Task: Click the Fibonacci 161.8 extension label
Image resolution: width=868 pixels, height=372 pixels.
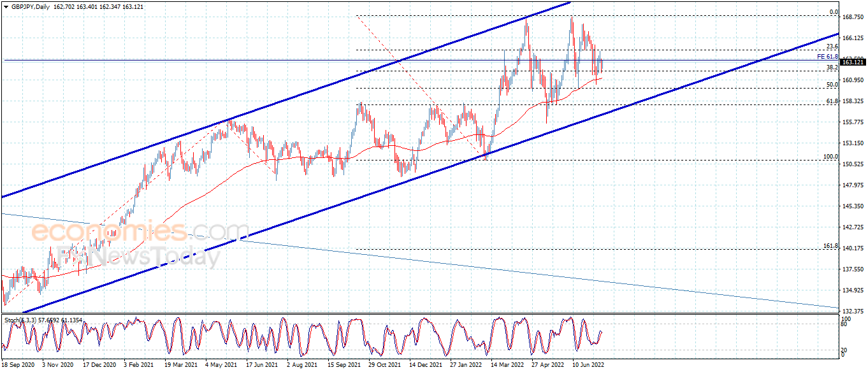Action: coord(830,246)
